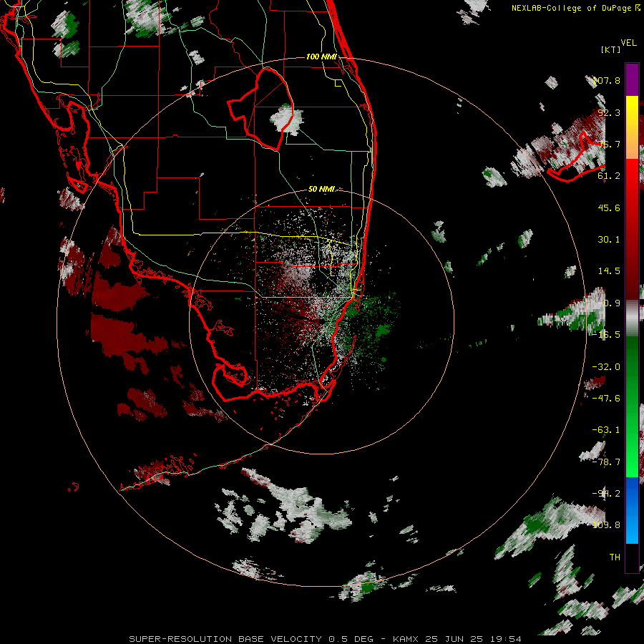Select the 61.2 knot scale value
Viewport: 644px width, 644px height.
coord(609,176)
